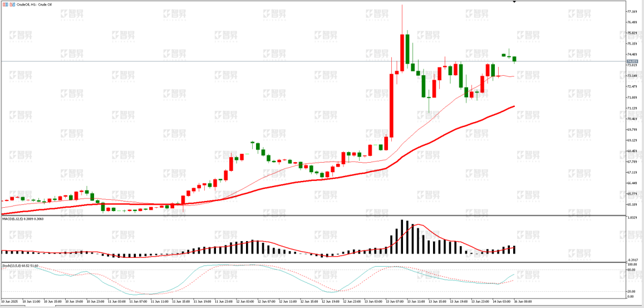Click the black chart shift triangle marker
The height and width of the screenshot is (308, 644).
pos(514,2)
